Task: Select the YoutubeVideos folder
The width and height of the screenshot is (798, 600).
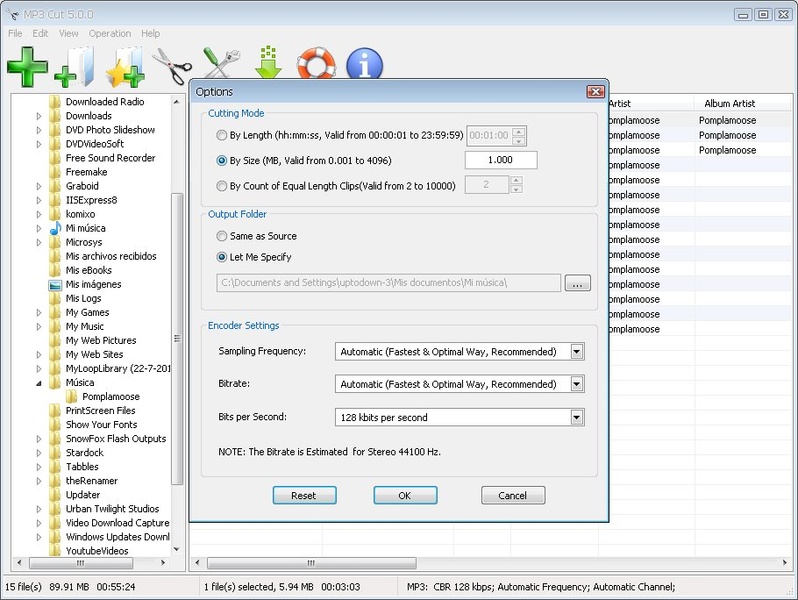Action: click(x=97, y=551)
